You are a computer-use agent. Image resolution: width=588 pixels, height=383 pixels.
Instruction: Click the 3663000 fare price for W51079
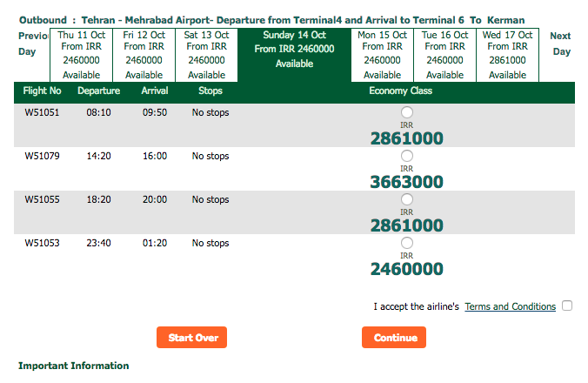[407, 182]
